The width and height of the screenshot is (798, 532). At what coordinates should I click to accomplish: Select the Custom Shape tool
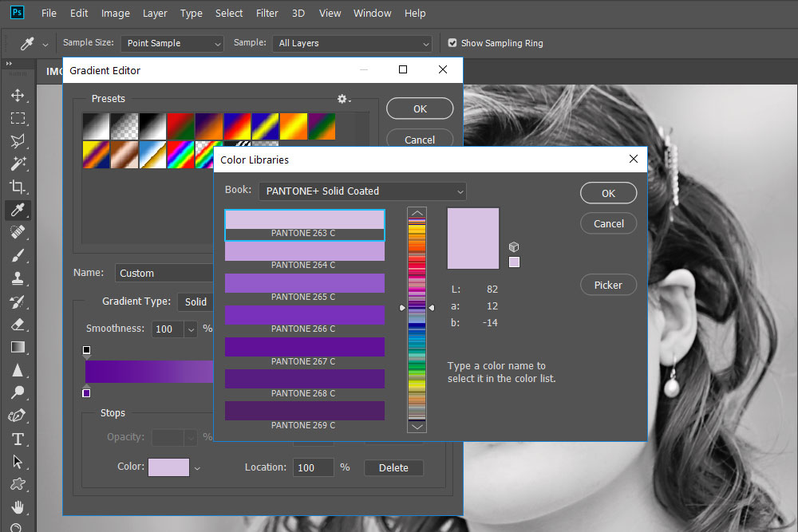click(x=18, y=484)
